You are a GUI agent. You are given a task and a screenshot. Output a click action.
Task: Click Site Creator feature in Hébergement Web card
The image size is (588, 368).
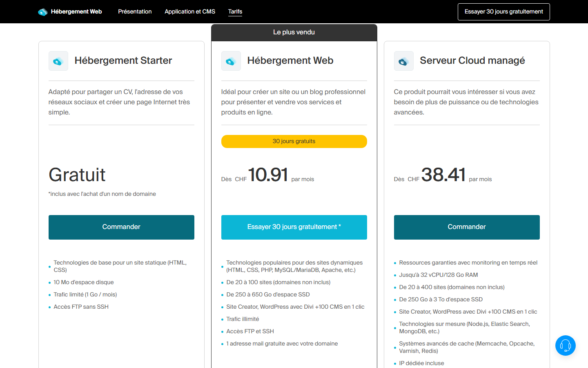[295, 307]
